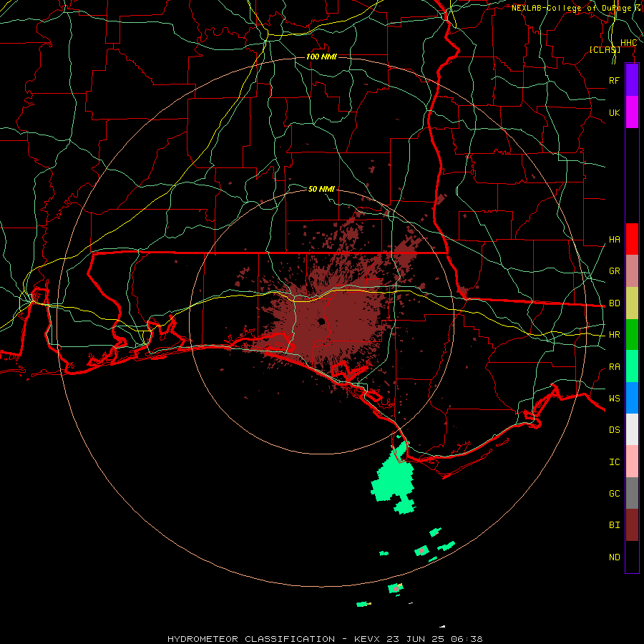This screenshot has height=644, width=644.
Task: Click the HYDROMETEOR CLASSIFICATION title text
Action: tap(251, 639)
